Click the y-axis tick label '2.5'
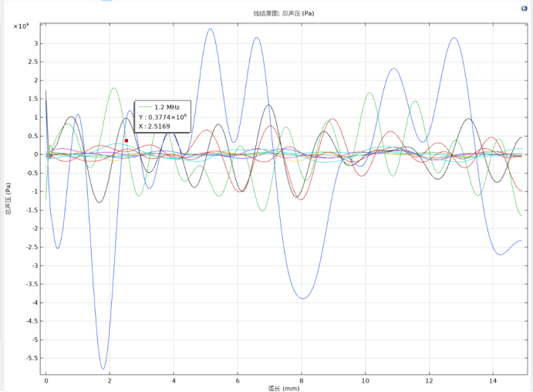533x392 pixels. 33,62
